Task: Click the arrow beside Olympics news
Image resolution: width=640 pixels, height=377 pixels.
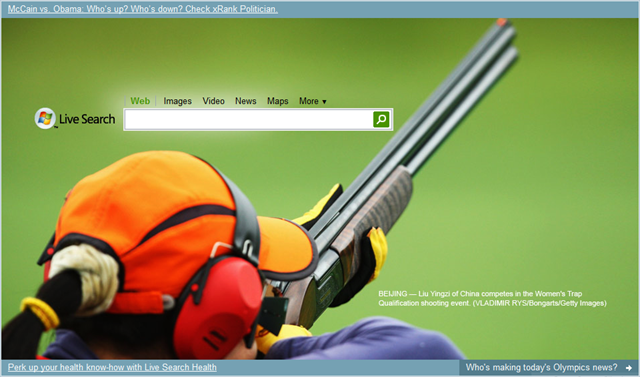Action: pos(629,368)
